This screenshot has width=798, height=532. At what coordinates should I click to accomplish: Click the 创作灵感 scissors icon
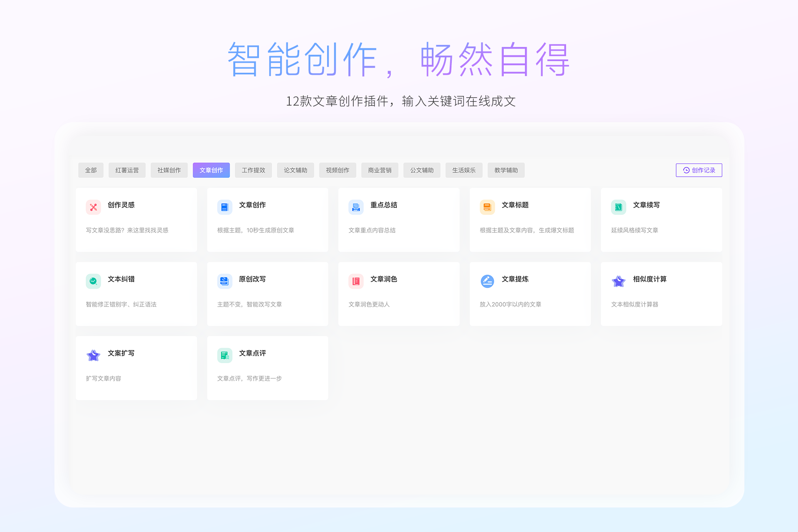coord(93,207)
